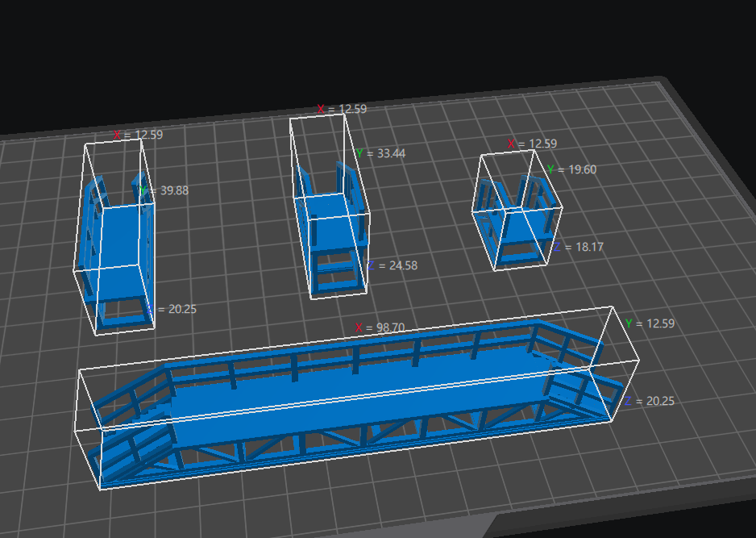Screen dimensions: 756x538
Task: Click the 'Y = 19.60' dimension label
Action: click(x=571, y=170)
